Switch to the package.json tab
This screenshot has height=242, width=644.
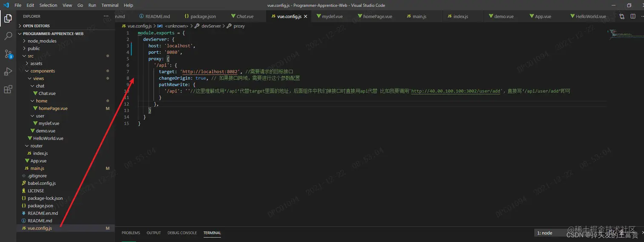[200, 16]
